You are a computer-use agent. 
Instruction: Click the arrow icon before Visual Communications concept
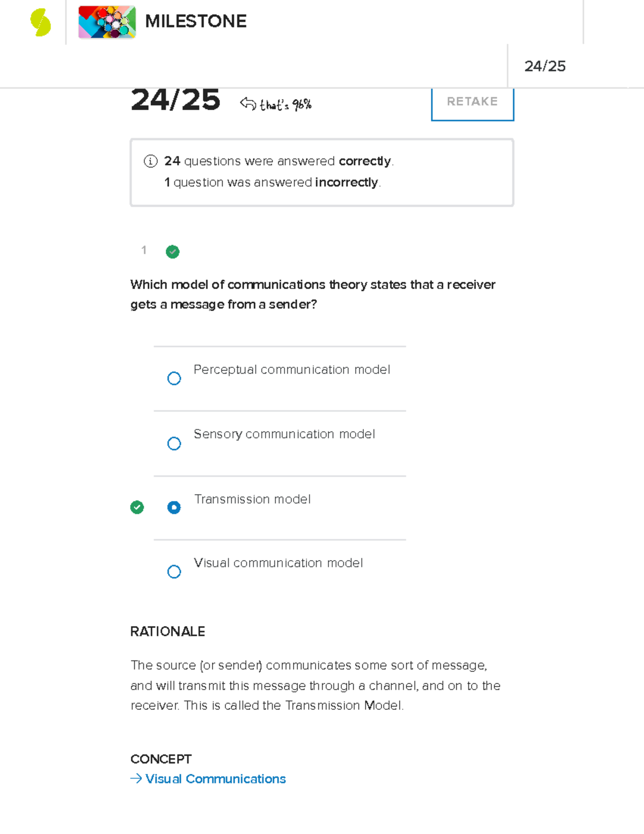pos(135,779)
